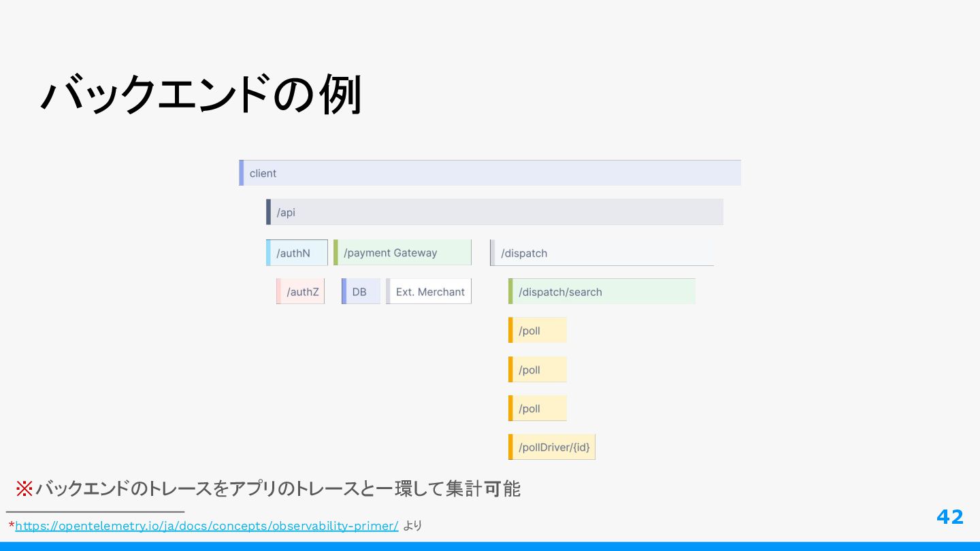Select the /payment Gateway span

point(402,252)
